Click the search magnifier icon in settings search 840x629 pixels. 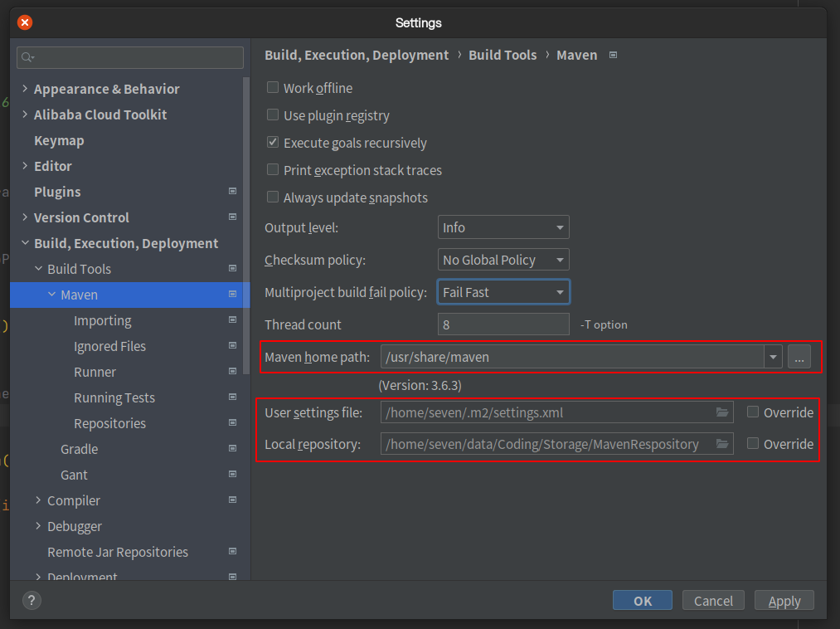click(x=28, y=57)
